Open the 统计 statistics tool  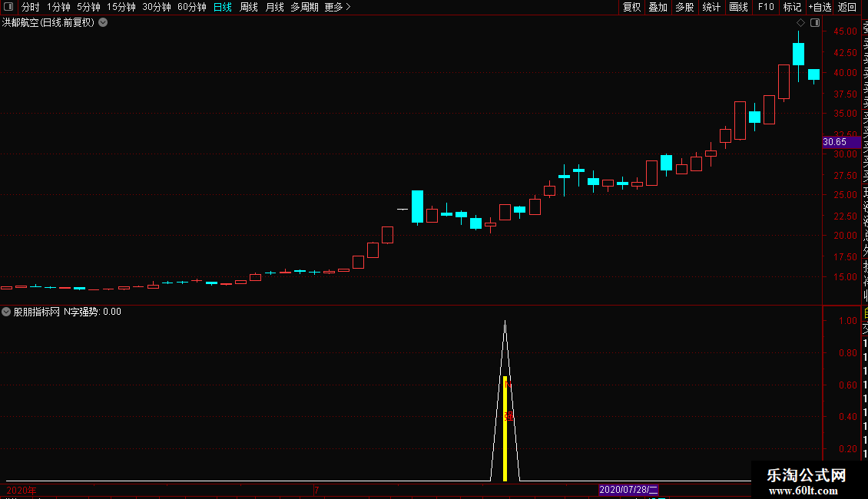[x=711, y=7]
